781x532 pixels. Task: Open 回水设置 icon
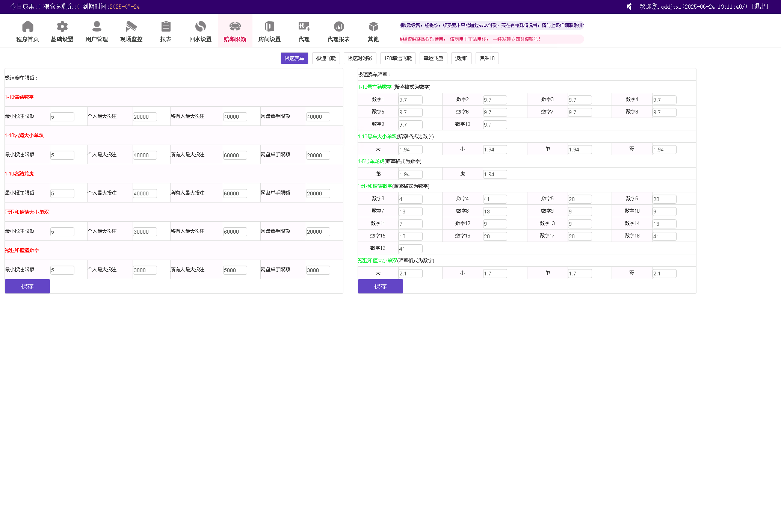200,27
